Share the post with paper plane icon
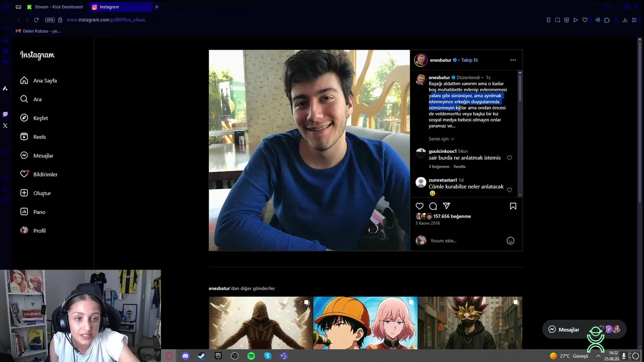 pos(446,206)
